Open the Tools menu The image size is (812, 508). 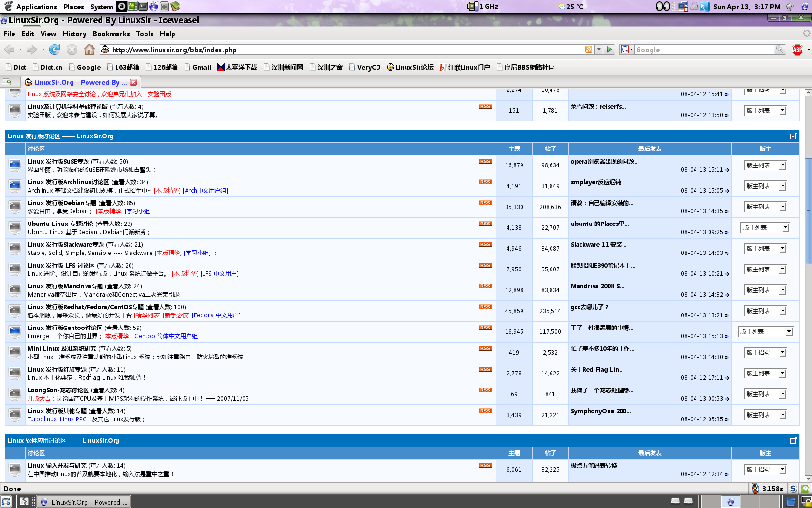[x=145, y=34]
